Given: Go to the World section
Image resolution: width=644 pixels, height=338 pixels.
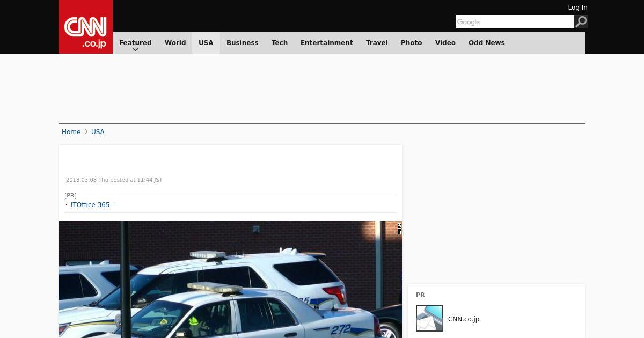Looking at the screenshot, I should pos(175,43).
